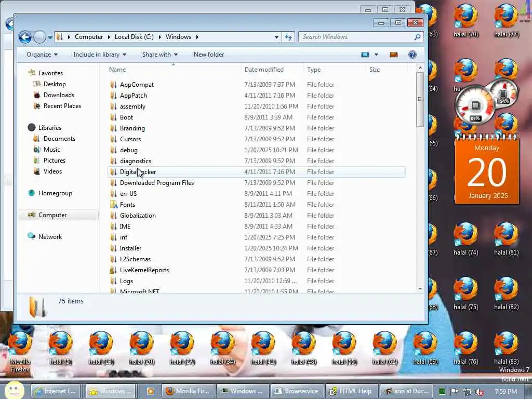
Task: Open the Videos library
Action: 52,171
